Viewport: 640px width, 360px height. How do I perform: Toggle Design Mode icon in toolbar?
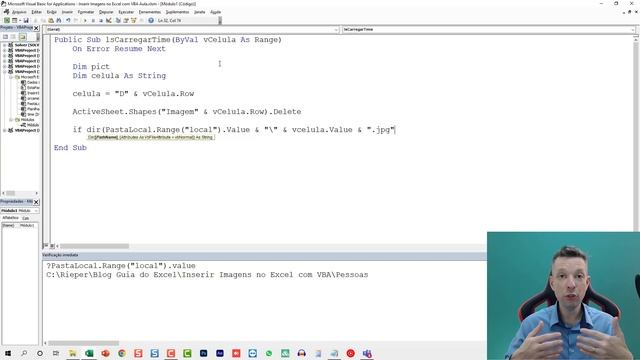[109, 20]
